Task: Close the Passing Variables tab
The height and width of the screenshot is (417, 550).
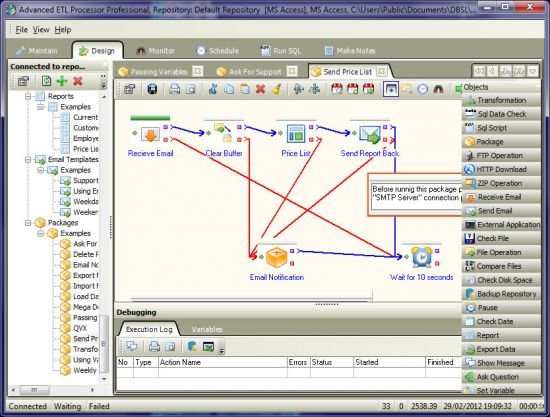Action: (197, 71)
